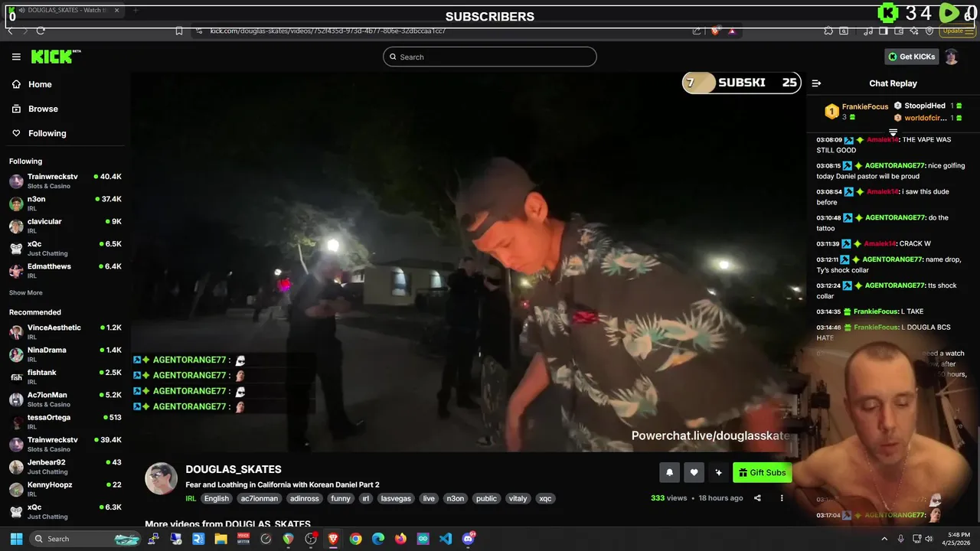Open the browser extensions puzzle icon
The width and height of the screenshot is (980, 551).
pos(828,31)
